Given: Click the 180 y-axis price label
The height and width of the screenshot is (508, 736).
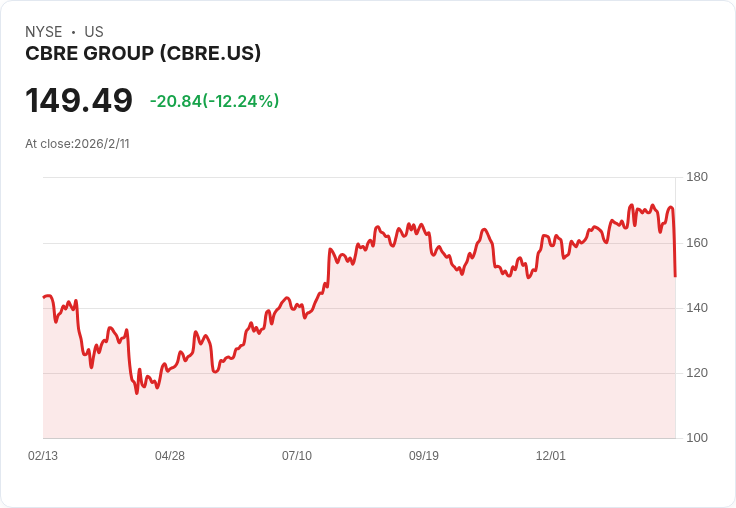Looking at the screenshot, I should [697, 177].
